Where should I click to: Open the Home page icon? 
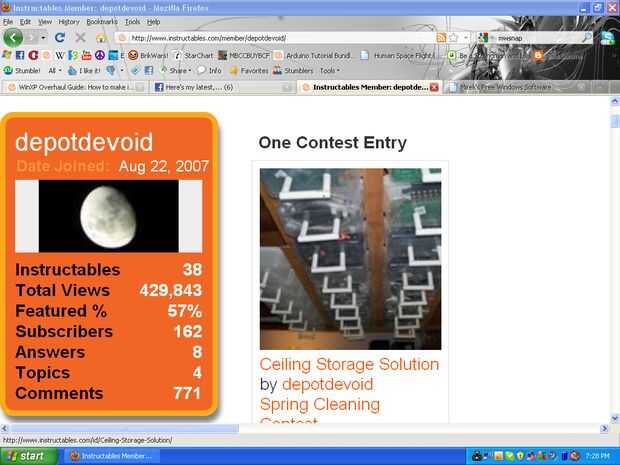(101, 38)
